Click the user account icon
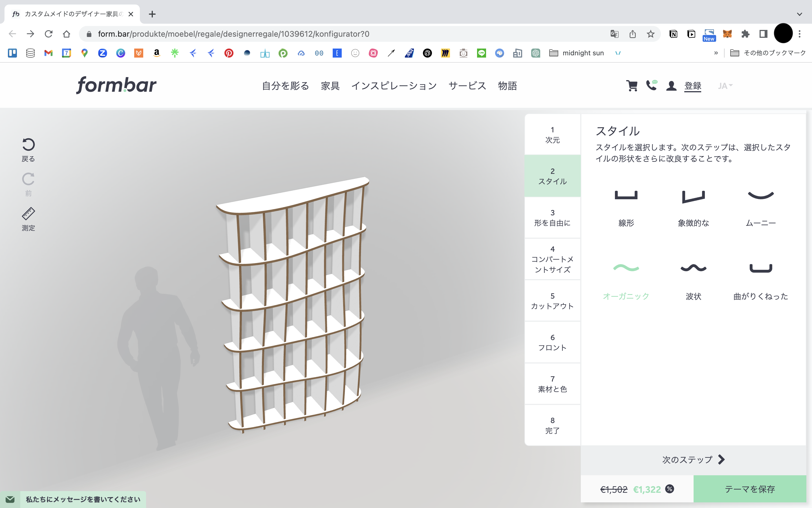812x508 pixels. (x=671, y=86)
